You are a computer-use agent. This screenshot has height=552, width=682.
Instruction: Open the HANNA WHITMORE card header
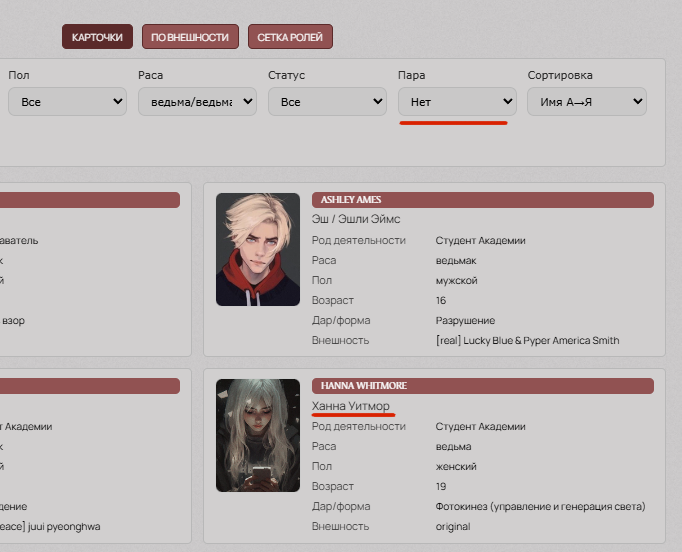(x=483, y=386)
